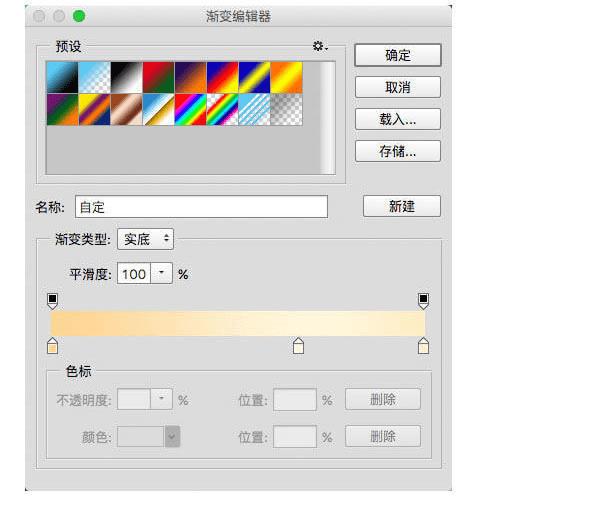Image resolution: width=600 pixels, height=509 pixels.
Task: Open the 渐变类型 实底 dropdown
Action: point(145,239)
